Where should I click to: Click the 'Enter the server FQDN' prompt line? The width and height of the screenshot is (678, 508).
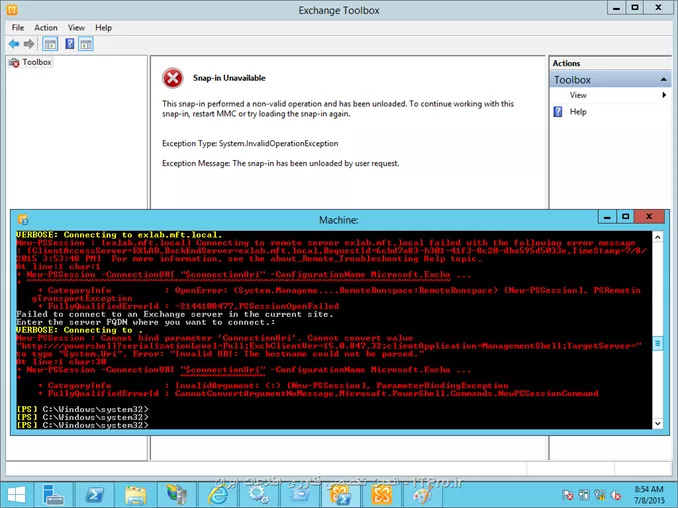point(145,322)
